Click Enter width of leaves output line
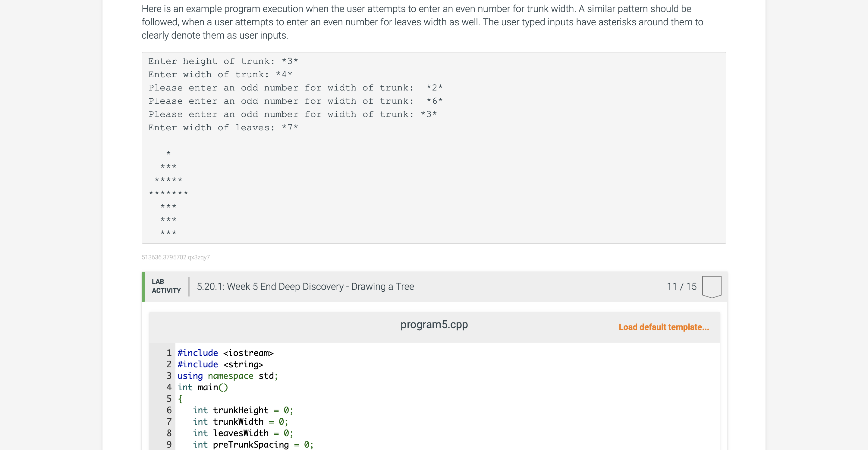This screenshot has height=450, width=868. click(x=223, y=127)
